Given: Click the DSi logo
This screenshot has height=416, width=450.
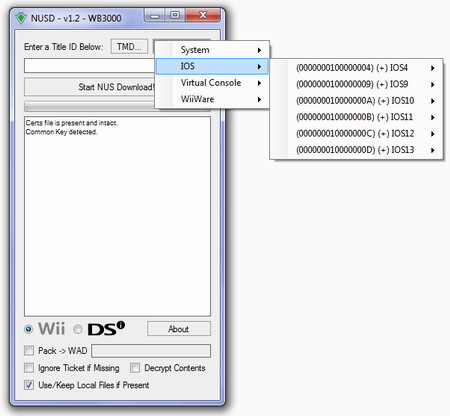Looking at the screenshot, I should click(106, 329).
